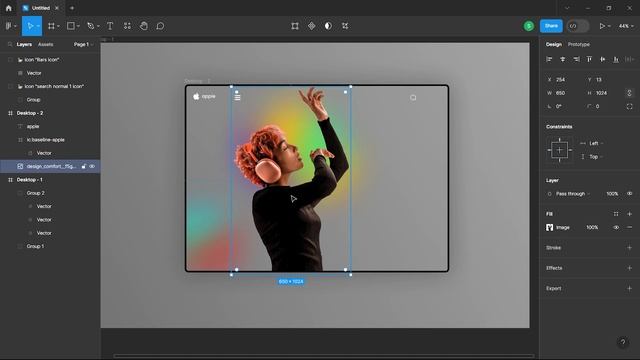Open Page 1 pages dropdown
The height and width of the screenshot is (360, 640).
point(83,44)
